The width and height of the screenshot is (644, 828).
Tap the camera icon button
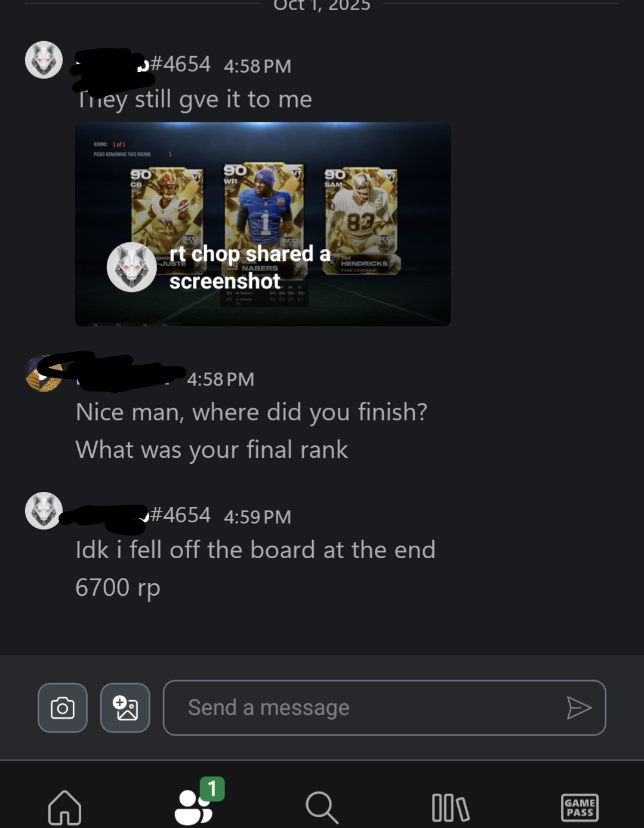tap(63, 707)
